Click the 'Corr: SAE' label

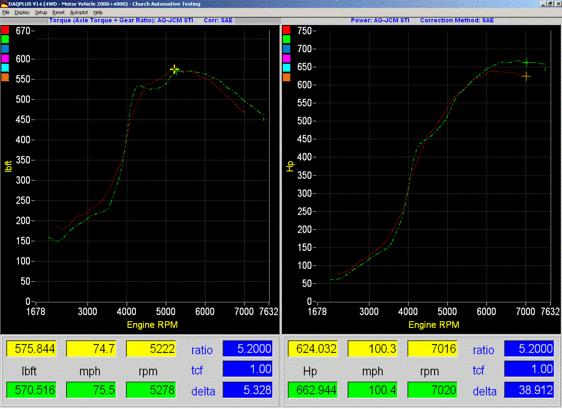[x=218, y=20]
